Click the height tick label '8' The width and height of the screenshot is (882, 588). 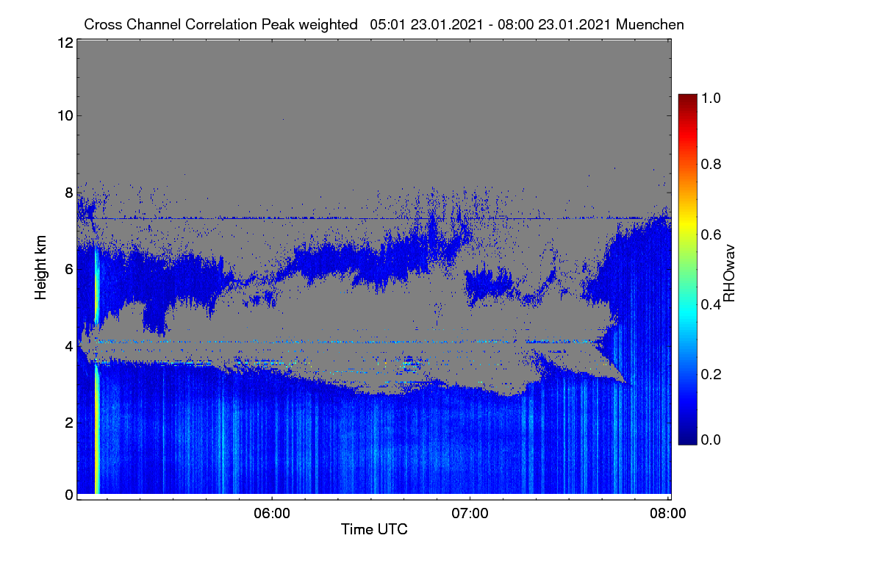69,193
